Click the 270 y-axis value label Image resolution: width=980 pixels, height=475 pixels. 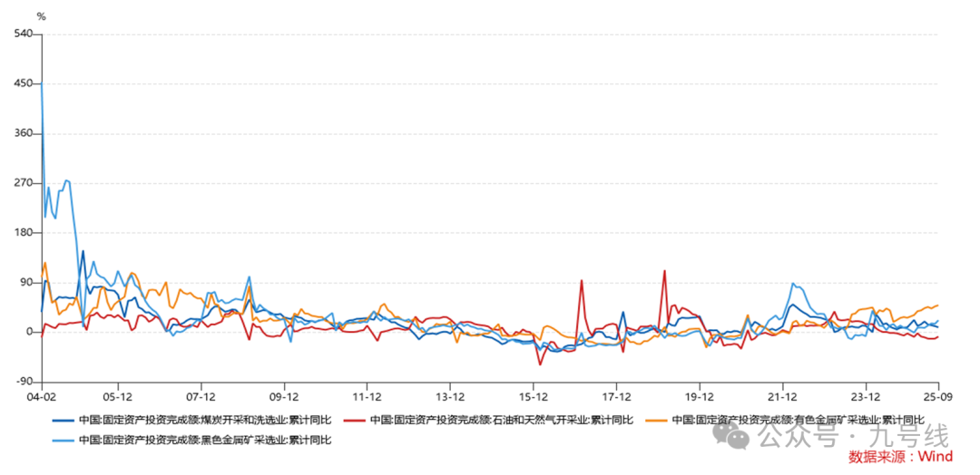coord(24,183)
